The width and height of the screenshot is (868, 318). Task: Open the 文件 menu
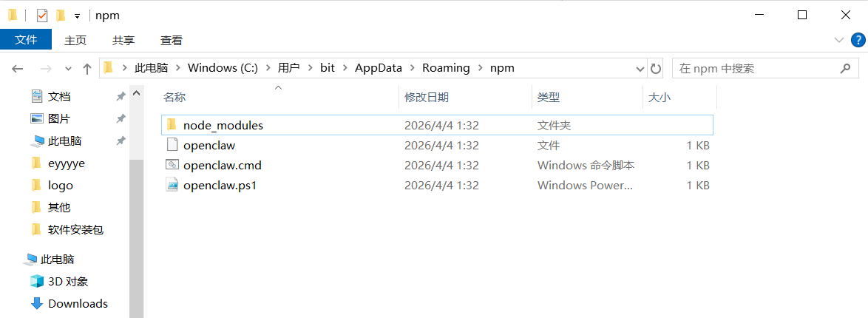point(26,40)
